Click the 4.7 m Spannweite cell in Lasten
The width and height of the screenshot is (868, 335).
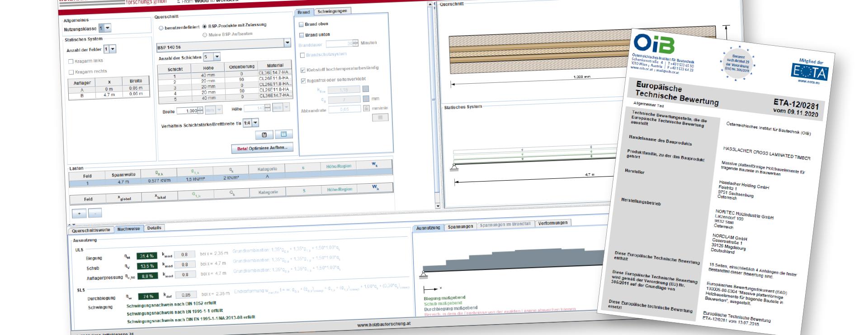pyautogui.click(x=123, y=182)
